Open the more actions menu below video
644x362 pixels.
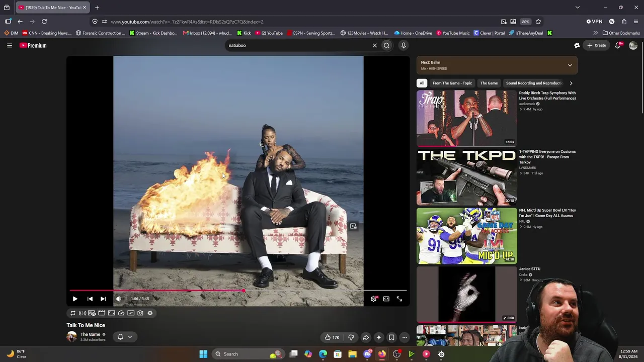click(x=405, y=337)
